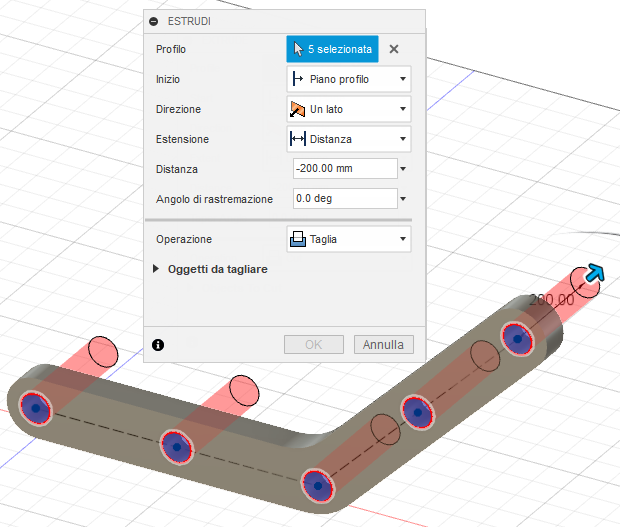Click the Distanza value field '-200.00 mm'

point(345,168)
